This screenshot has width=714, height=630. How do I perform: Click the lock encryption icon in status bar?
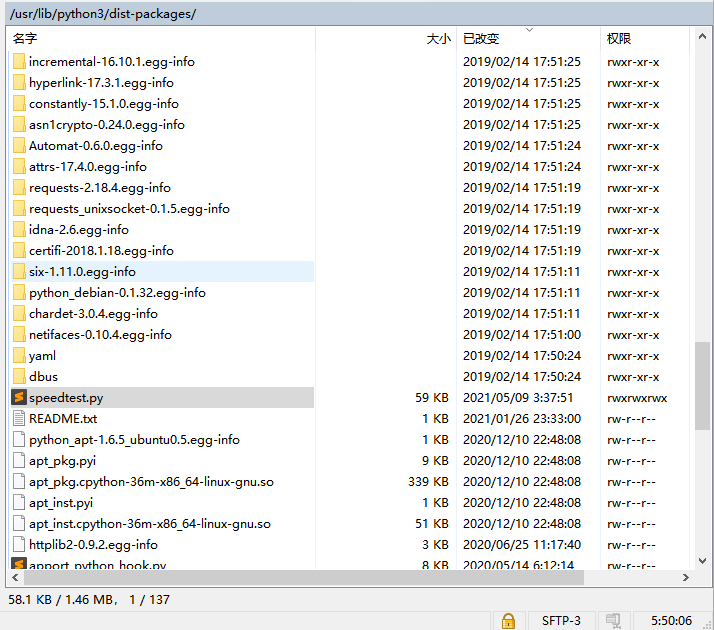(x=508, y=620)
